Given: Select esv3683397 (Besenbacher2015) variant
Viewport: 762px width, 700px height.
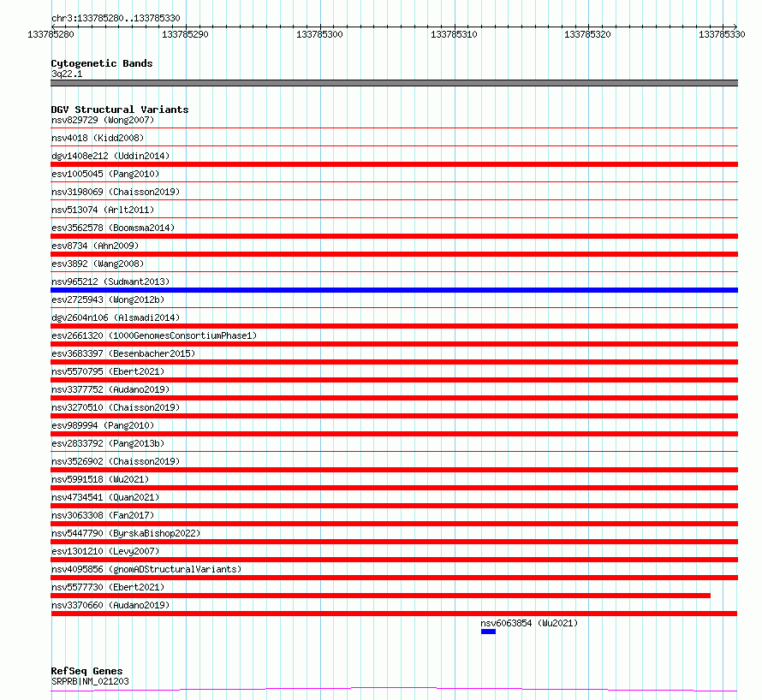Looking at the screenshot, I should (123, 353).
